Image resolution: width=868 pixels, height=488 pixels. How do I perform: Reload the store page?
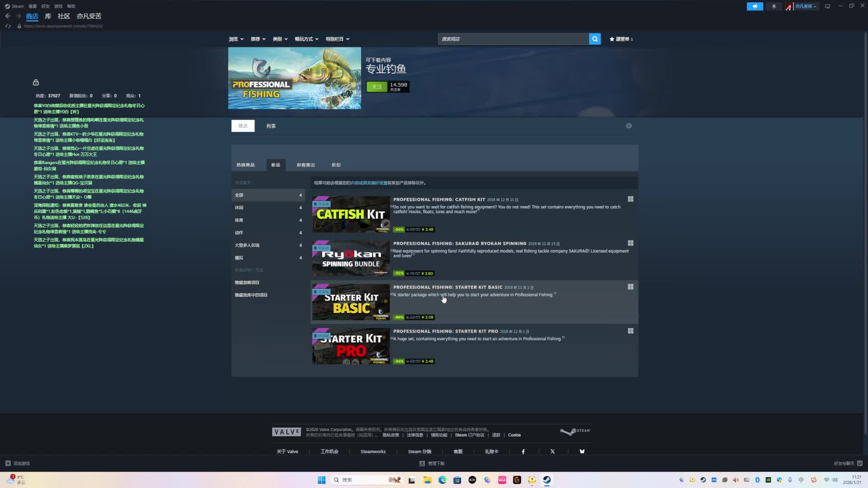(8, 26)
